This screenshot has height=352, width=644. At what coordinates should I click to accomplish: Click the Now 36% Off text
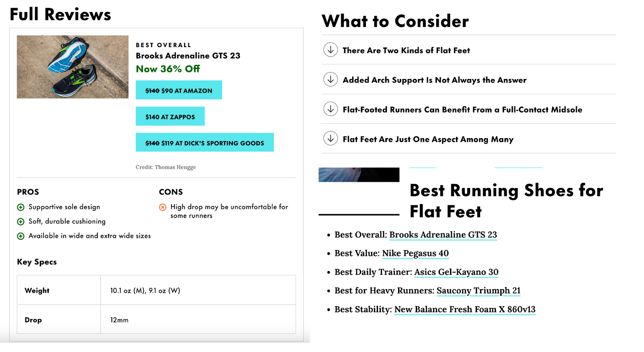click(168, 69)
